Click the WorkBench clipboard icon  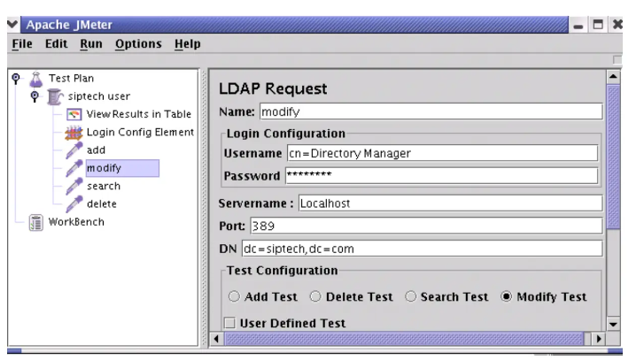point(35,222)
